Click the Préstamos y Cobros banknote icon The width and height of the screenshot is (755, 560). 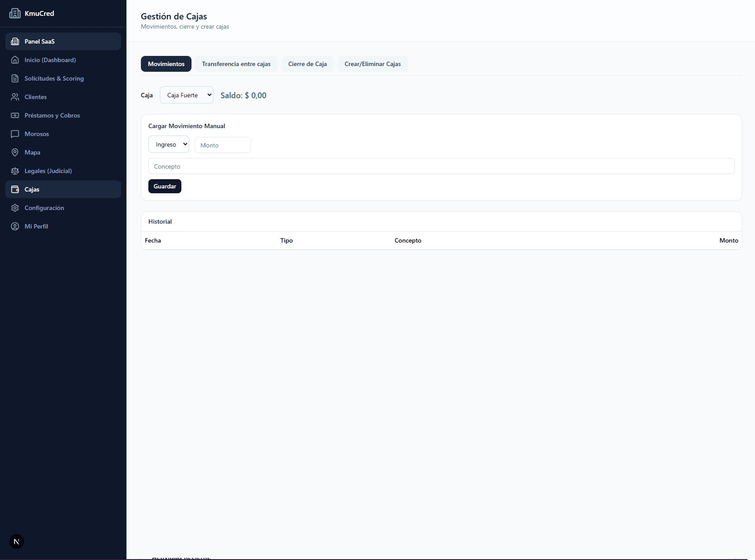click(x=15, y=115)
